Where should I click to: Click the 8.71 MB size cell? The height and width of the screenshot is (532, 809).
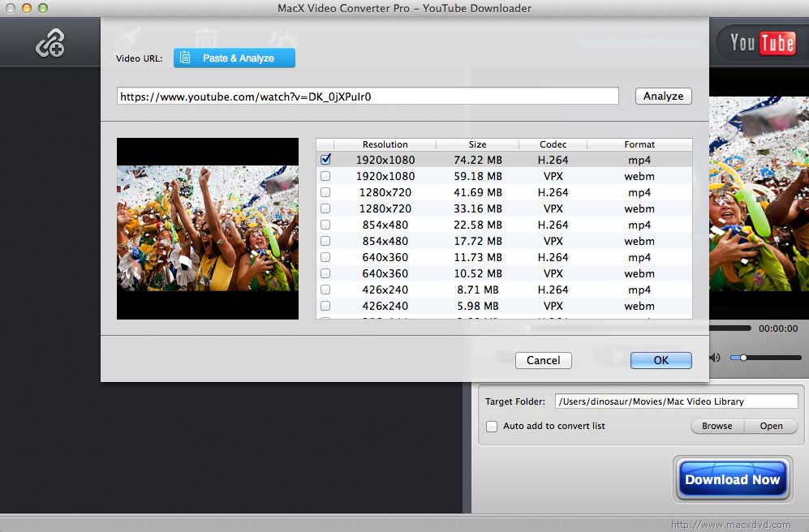(478, 290)
